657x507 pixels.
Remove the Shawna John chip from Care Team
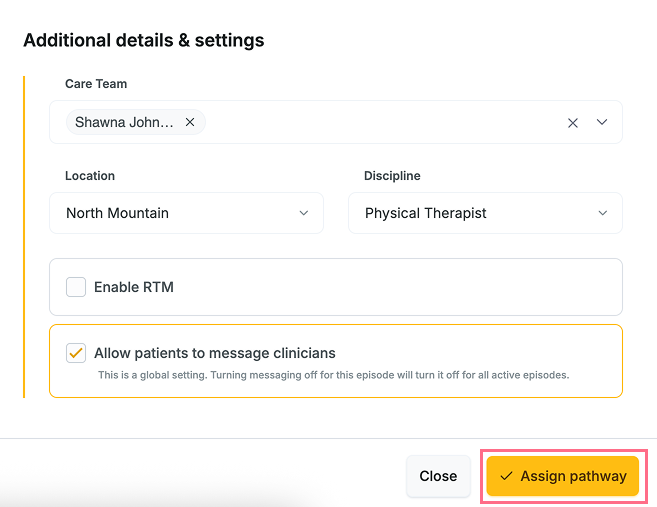tap(190, 122)
